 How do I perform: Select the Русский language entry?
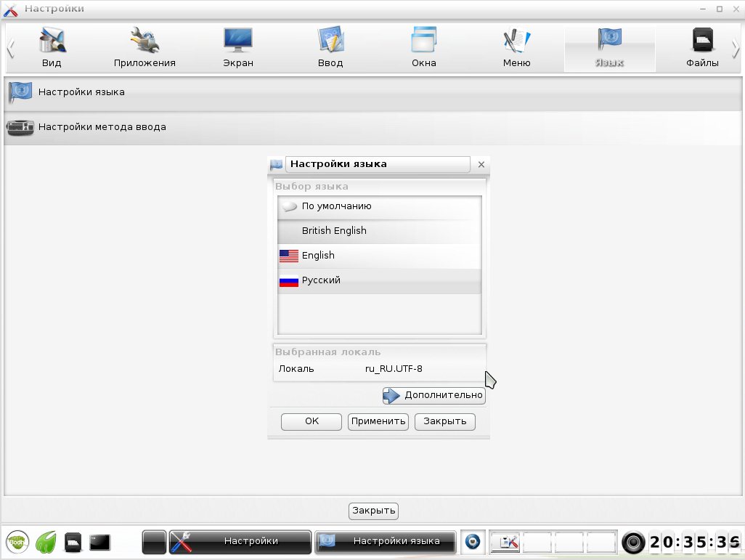click(321, 280)
